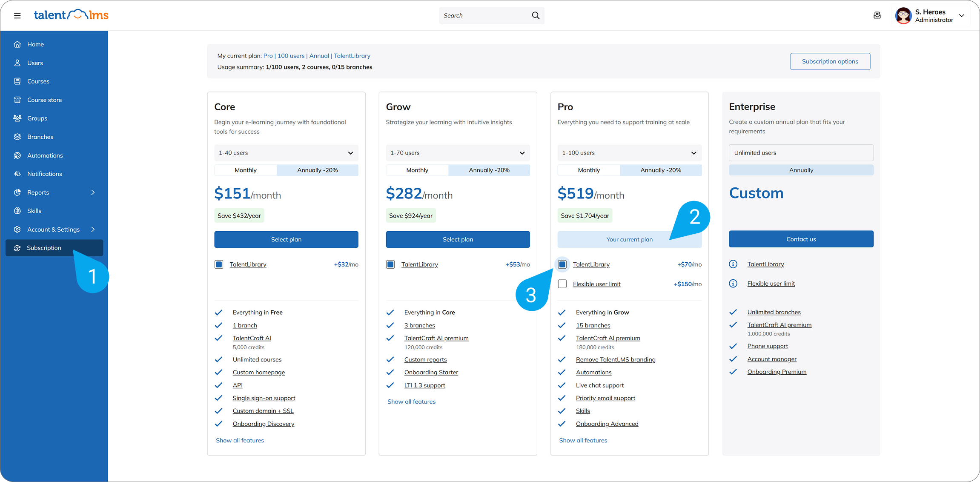Screen dimensions: 980x482
Task: Toggle TalentLibrary checkbox in Core plan
Action: pos(219,264)
